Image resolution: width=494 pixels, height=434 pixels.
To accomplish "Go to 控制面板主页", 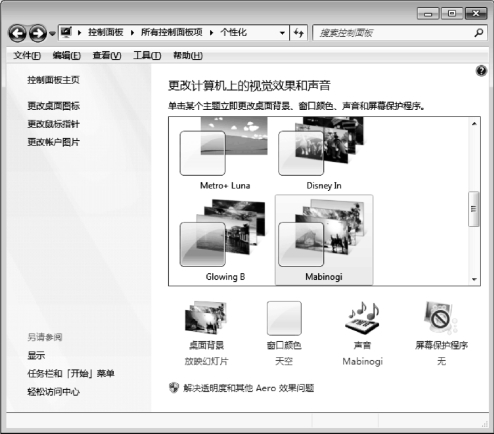I will (x=53, y=80).
